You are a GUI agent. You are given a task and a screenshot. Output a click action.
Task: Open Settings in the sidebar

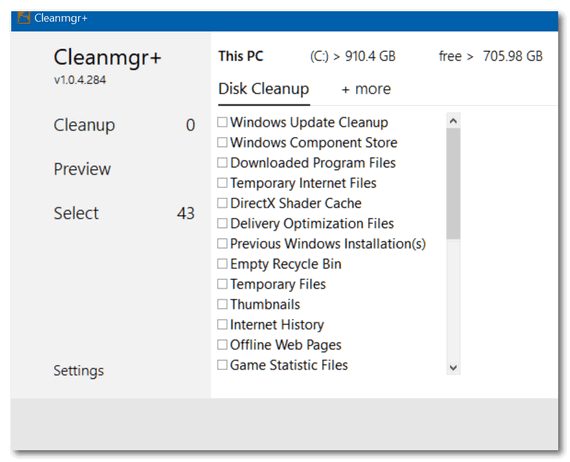tap(79, 371)
